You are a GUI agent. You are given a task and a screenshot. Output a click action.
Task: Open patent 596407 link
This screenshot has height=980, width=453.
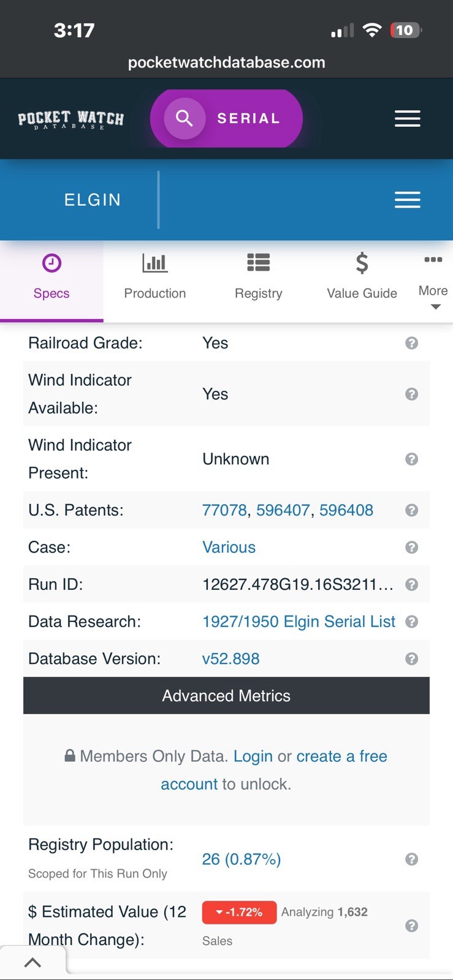(283, 510)
